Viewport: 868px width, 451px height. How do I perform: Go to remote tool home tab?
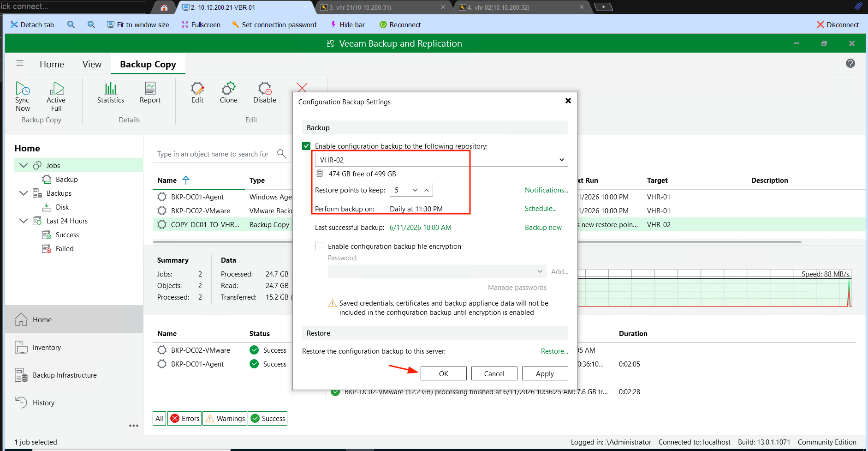pos(164,7)
